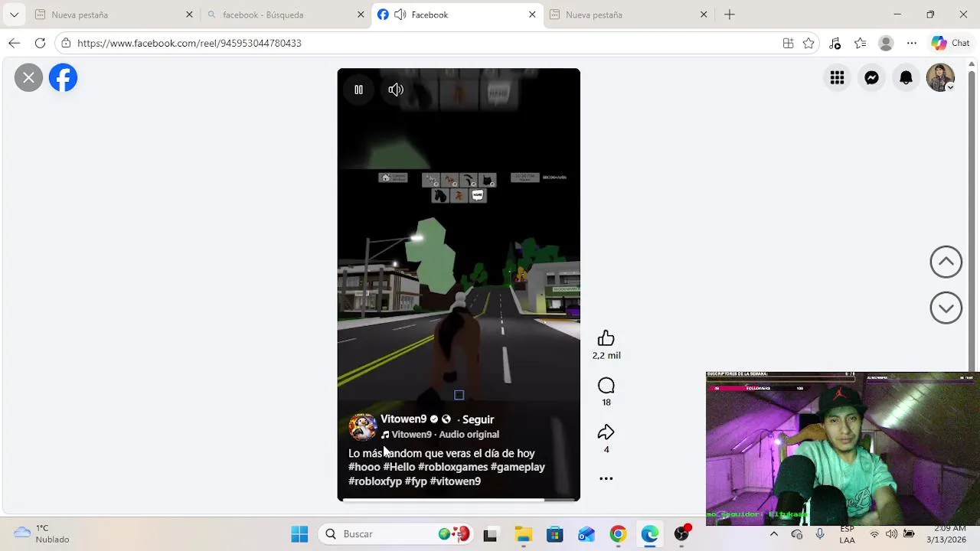The width and height of the screenshot is (980, 551).
Task: Open the volume system tray icon
Action: (x=891, y=534)
